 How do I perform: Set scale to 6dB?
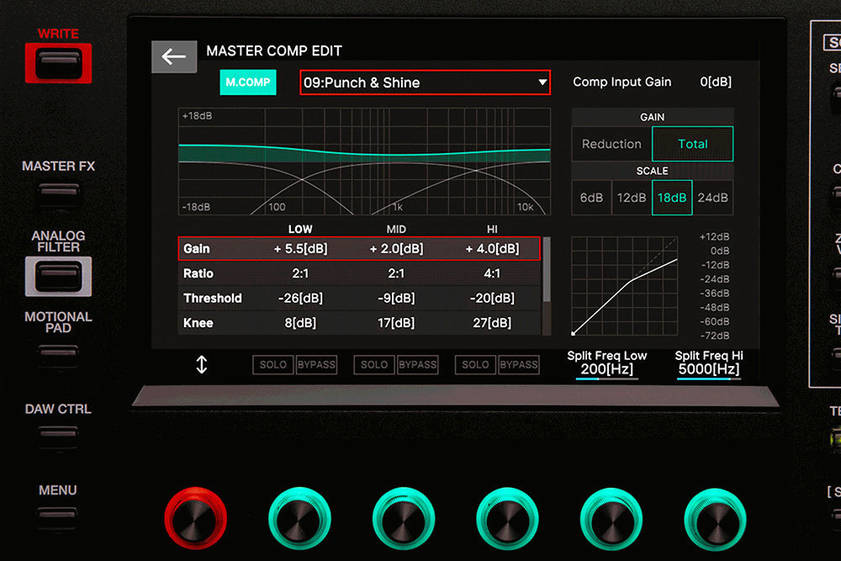click(x=591, y=198)
